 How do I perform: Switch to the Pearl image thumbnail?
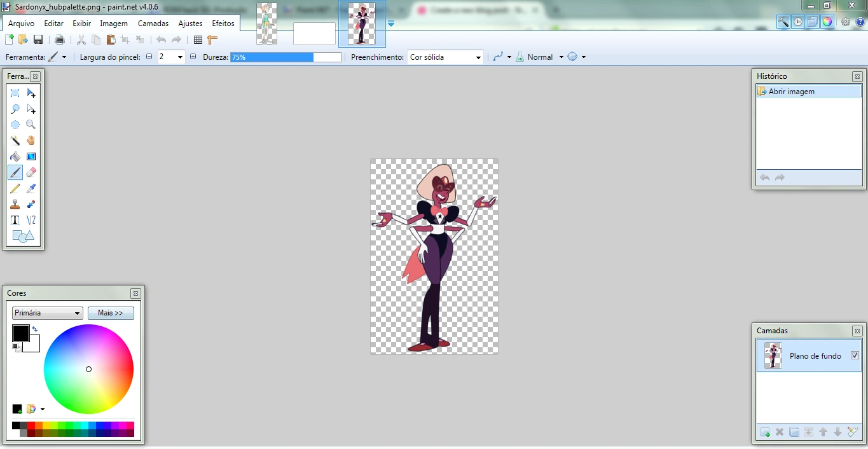click(x=267, y=24)
